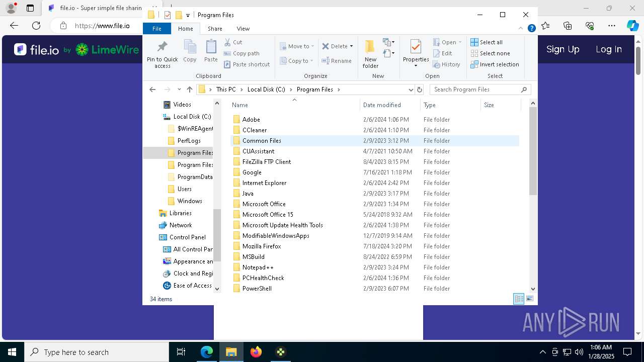Viewport: 644px width, 362px height.
Task: Click History in Open group
Action: tap(446, 64)
